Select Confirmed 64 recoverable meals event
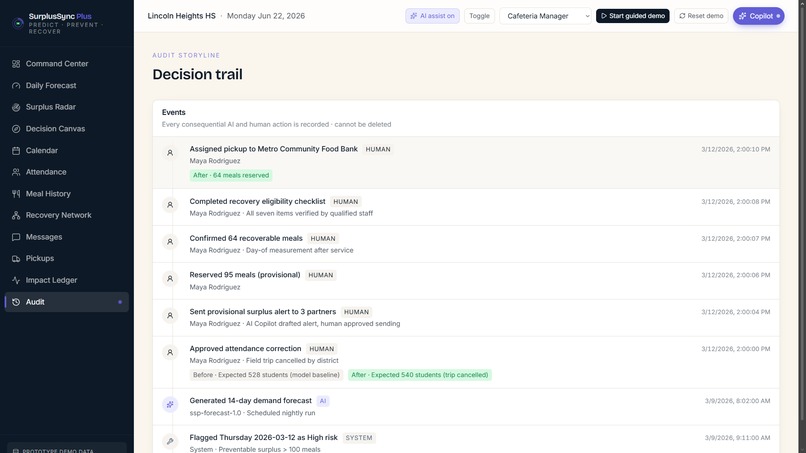This screenshot has height=453, width=806. pos(466,244)
